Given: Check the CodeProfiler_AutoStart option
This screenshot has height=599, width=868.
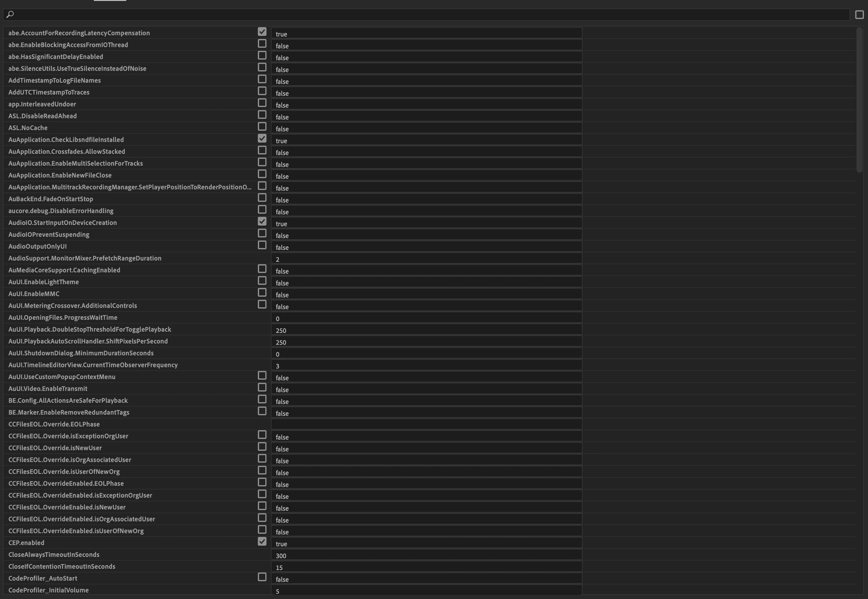Looking at the screenshot, I should (x=262, y=577).
